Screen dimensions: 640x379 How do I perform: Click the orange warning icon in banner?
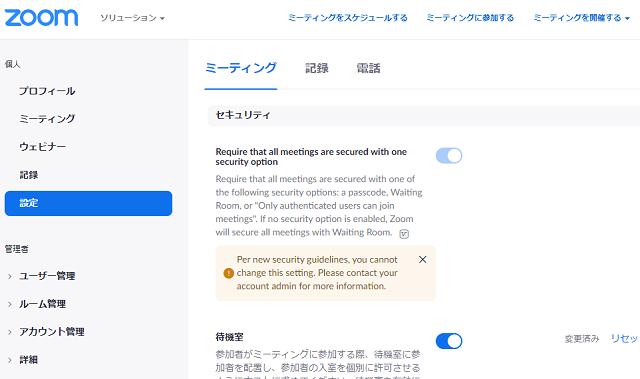[x=229, y=273]
